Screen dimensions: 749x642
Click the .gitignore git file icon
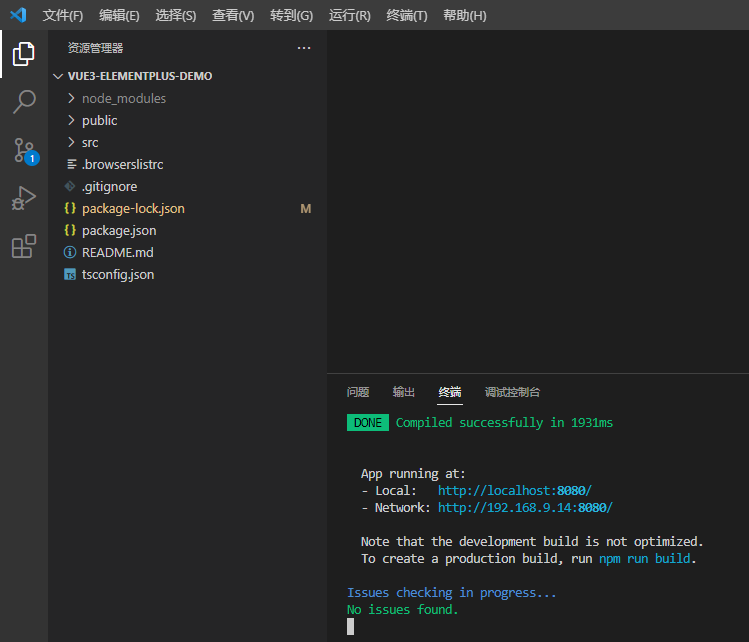tap(70, 186)
